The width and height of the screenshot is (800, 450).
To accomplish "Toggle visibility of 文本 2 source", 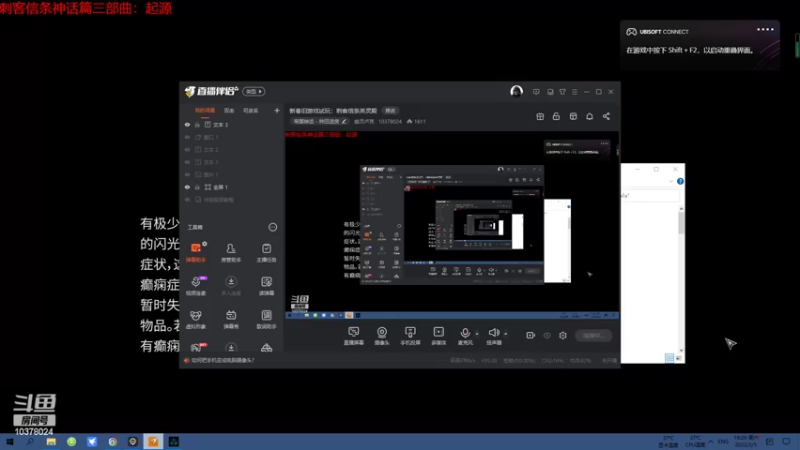I will coord(187,149).
